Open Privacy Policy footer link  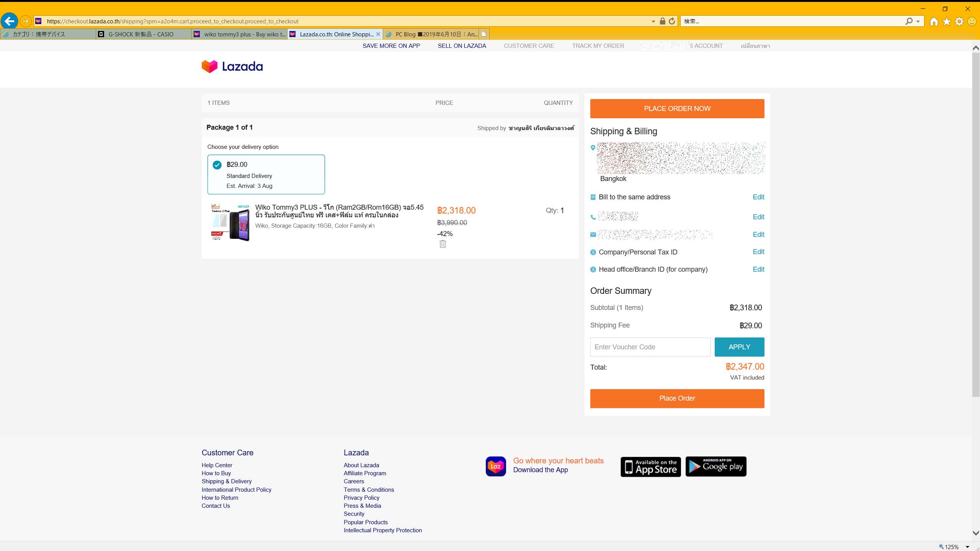pyautogui.click(x=361, y=498)
